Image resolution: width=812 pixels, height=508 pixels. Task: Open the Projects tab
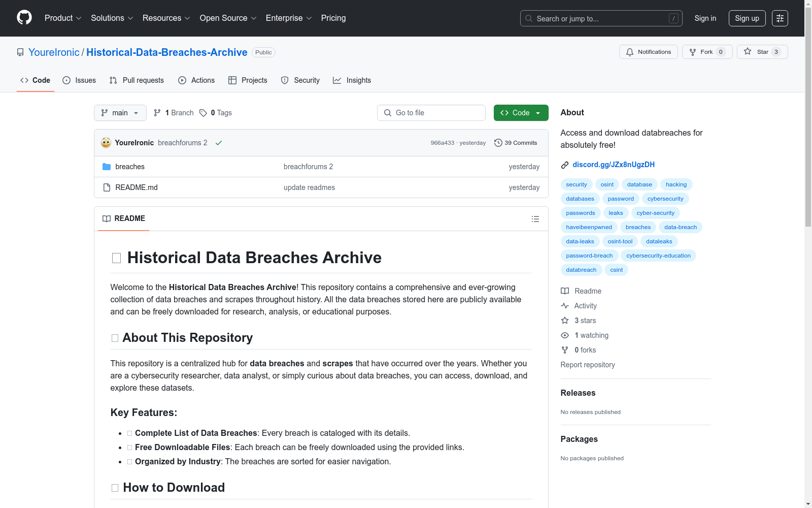(x=248, y=80)
